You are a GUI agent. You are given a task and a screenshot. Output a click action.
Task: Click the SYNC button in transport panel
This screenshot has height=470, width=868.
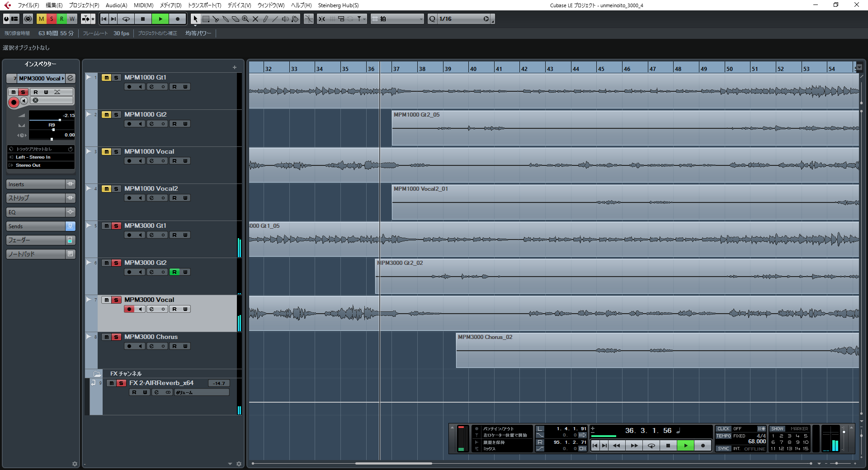[723, 449]
